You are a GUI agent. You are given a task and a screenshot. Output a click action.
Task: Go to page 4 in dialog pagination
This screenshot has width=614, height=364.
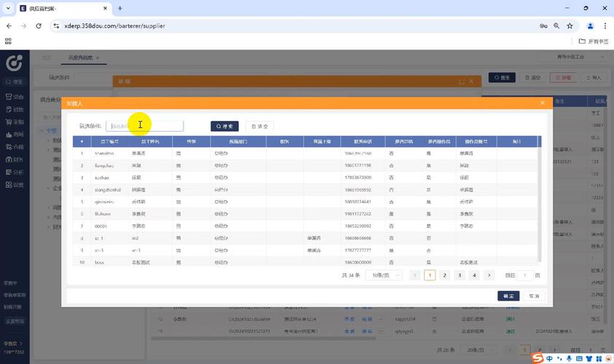pos(474,275)
